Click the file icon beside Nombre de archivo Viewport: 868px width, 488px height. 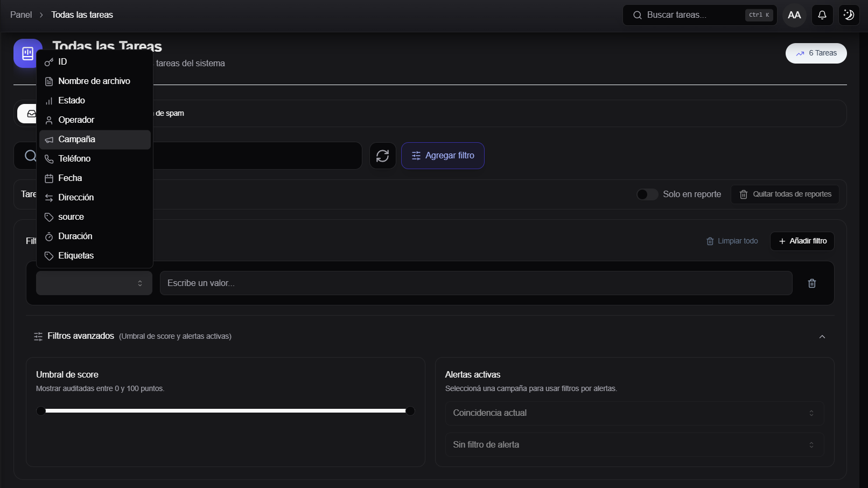coord(49,81)
